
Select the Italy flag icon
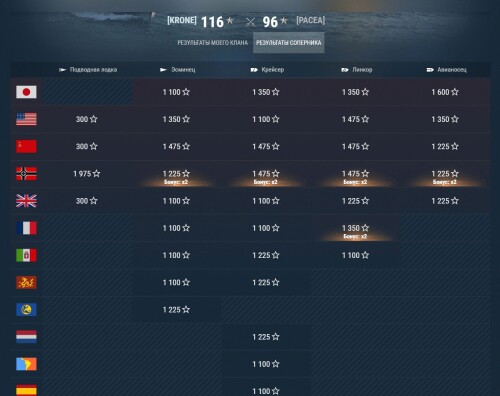point(26,255)
